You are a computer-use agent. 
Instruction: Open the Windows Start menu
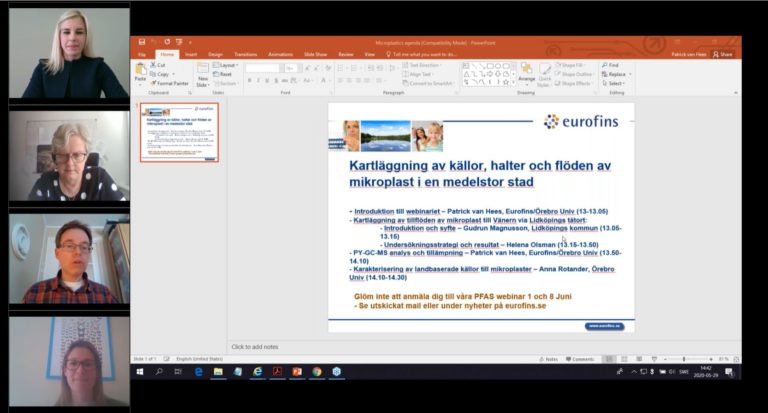point(139,371)
